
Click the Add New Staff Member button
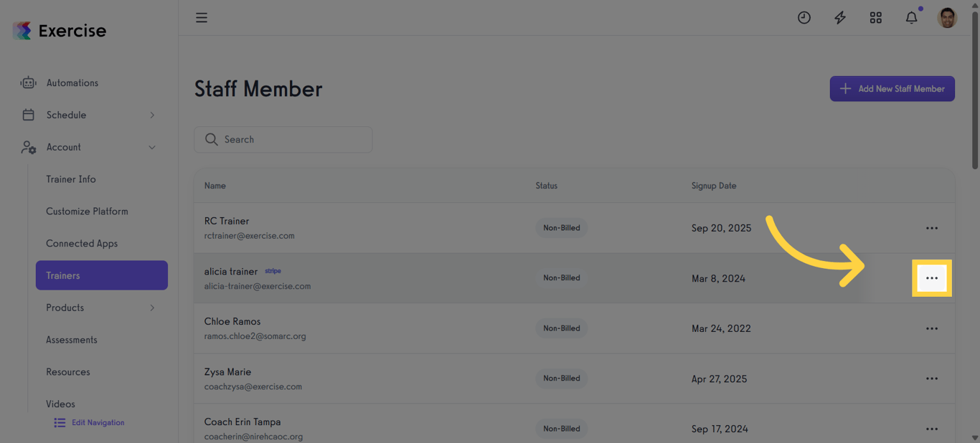click(892, 88)
